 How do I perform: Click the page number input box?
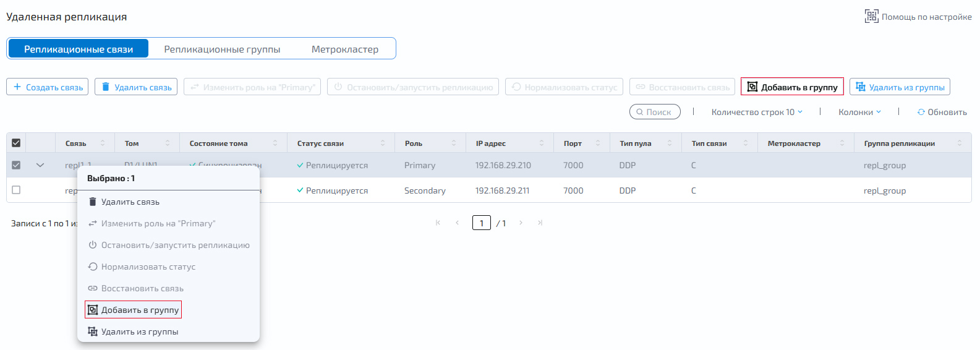click(x=482, y=223)
